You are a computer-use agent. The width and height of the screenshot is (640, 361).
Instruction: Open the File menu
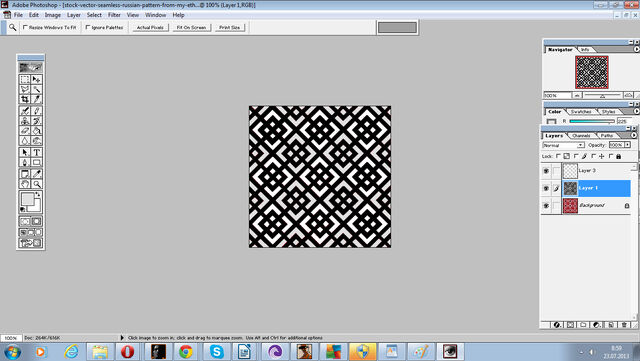tap(18, 15)
